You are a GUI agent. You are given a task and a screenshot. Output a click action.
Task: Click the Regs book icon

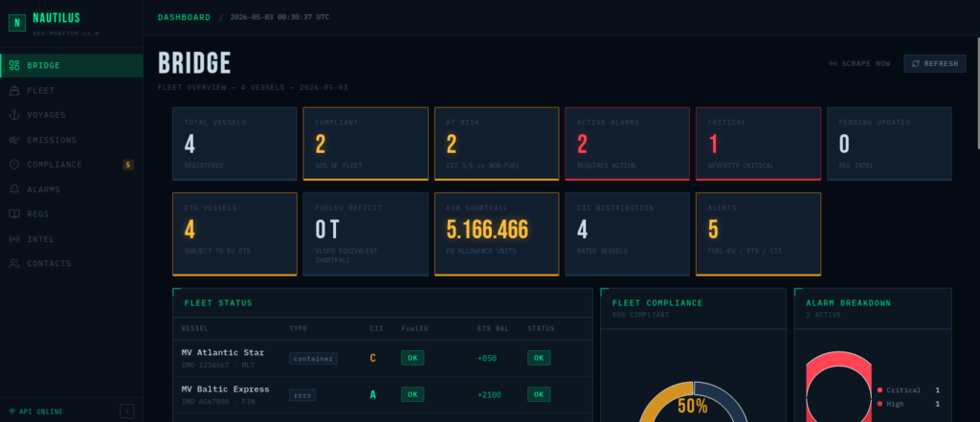(14, 213)
